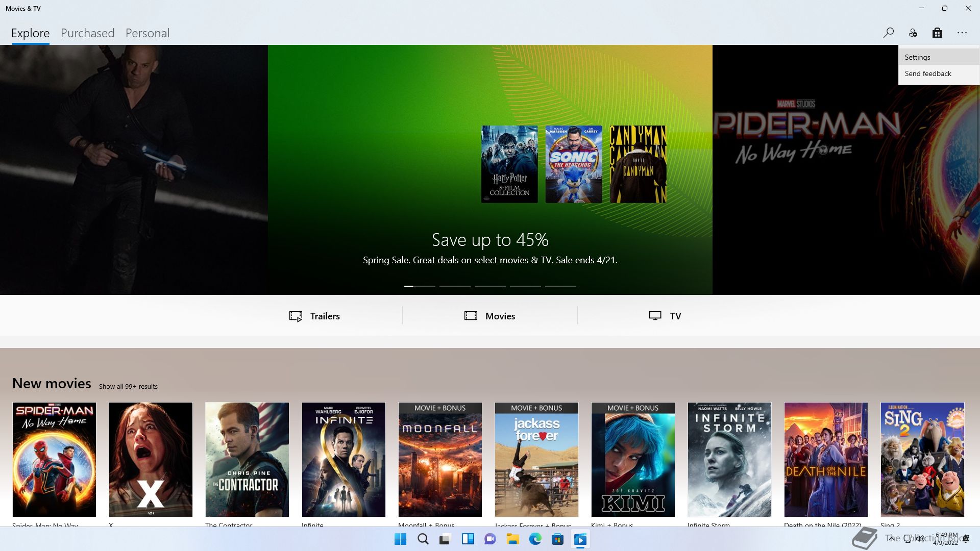The height and width of the screenshot is (551, 980).
Task: Open the Movies category label
Action: point(500,316)
